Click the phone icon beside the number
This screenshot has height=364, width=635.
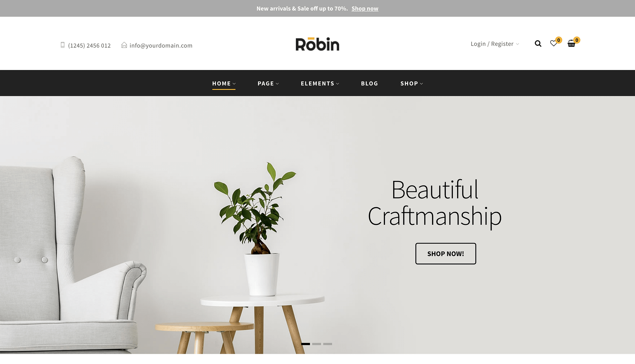[63, 45]
